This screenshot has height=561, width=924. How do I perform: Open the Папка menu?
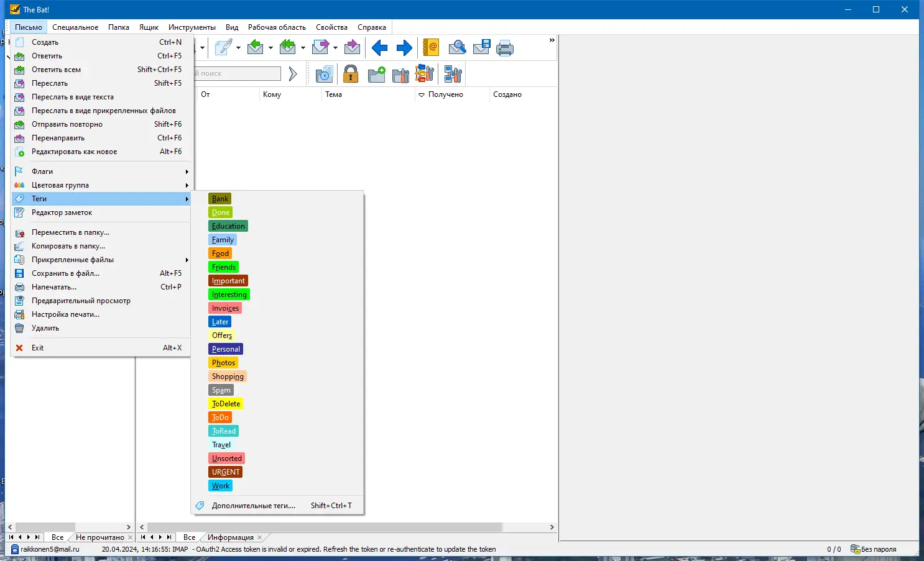coord(119,27)
